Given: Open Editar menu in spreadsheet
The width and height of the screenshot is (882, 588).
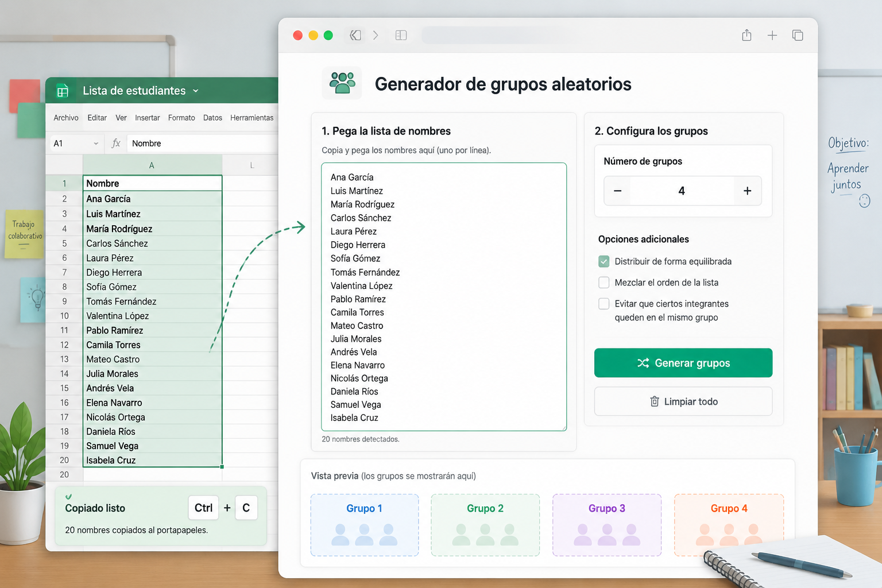Looking at the screenshot, I should pos(97,118).
